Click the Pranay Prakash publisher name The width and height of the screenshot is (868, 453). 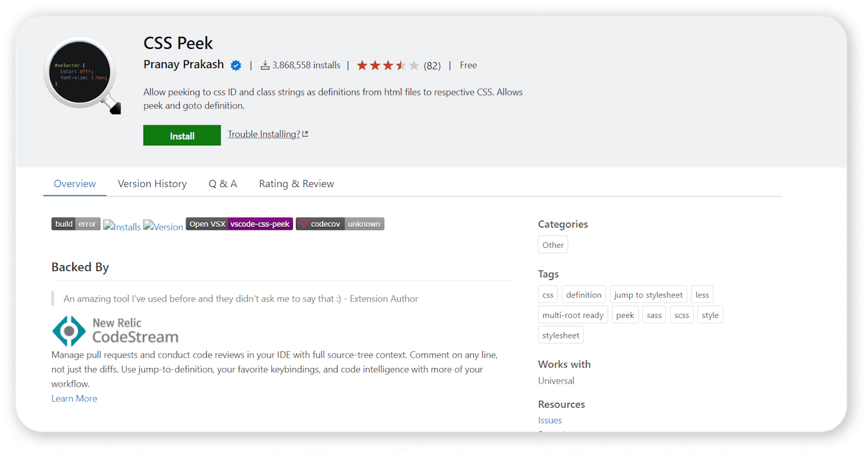183,65
